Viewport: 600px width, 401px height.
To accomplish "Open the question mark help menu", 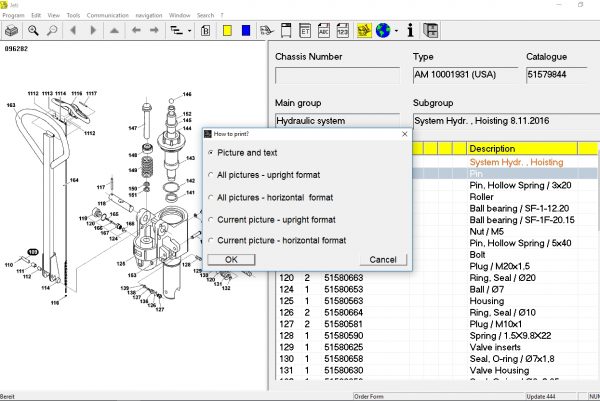I will point(222,15).
